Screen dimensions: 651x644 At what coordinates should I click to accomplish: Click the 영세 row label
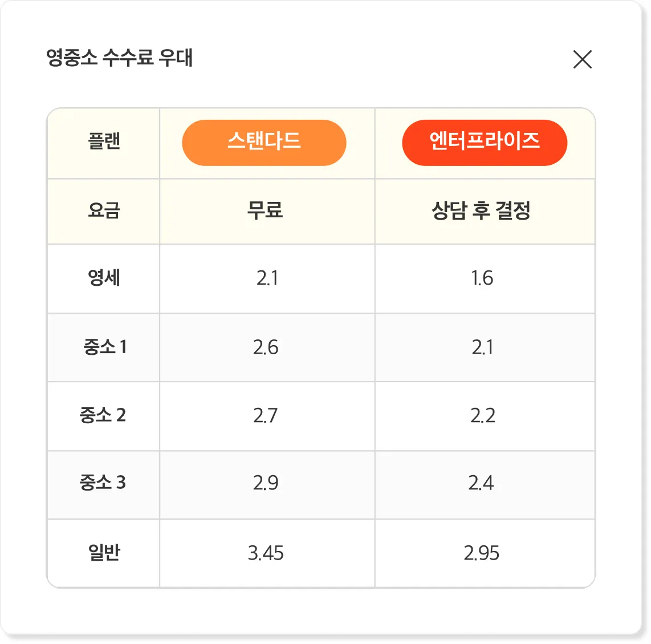tap(104, 278)
